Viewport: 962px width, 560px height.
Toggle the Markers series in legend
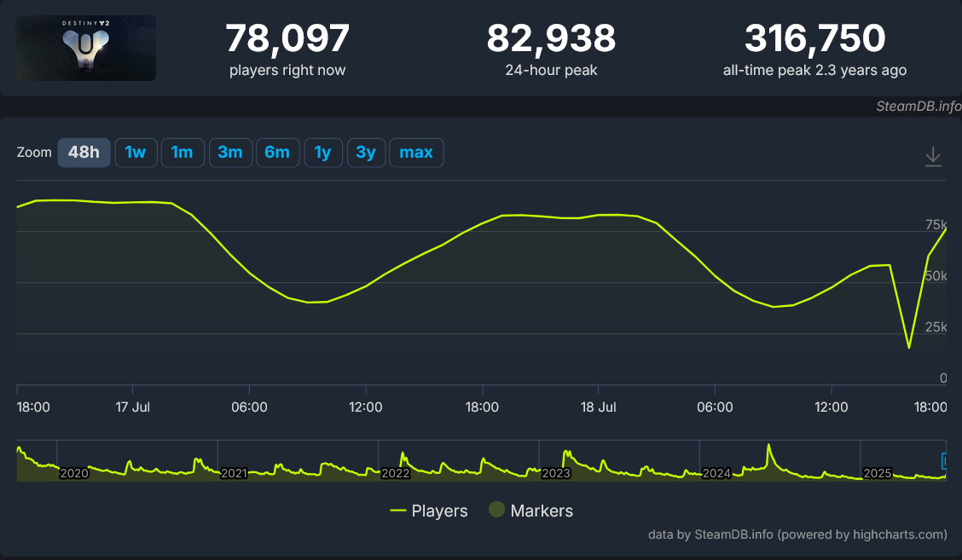pos(530,511)
